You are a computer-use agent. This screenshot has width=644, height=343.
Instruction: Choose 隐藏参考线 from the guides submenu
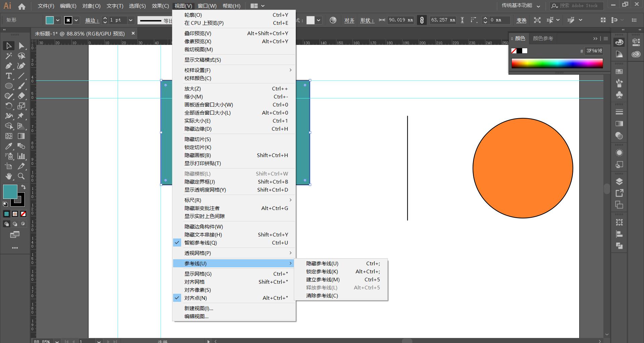click(x=321, y=264)
